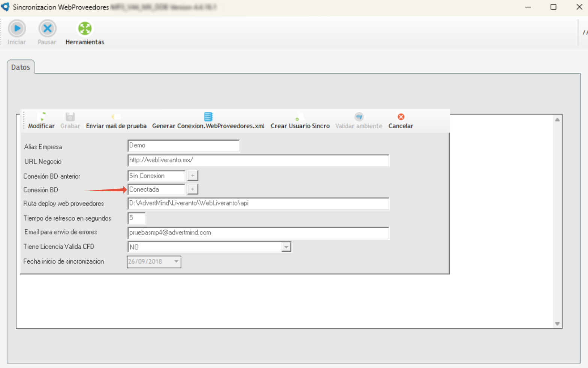Click the panel scrollbar down arrow

(557, 324)
